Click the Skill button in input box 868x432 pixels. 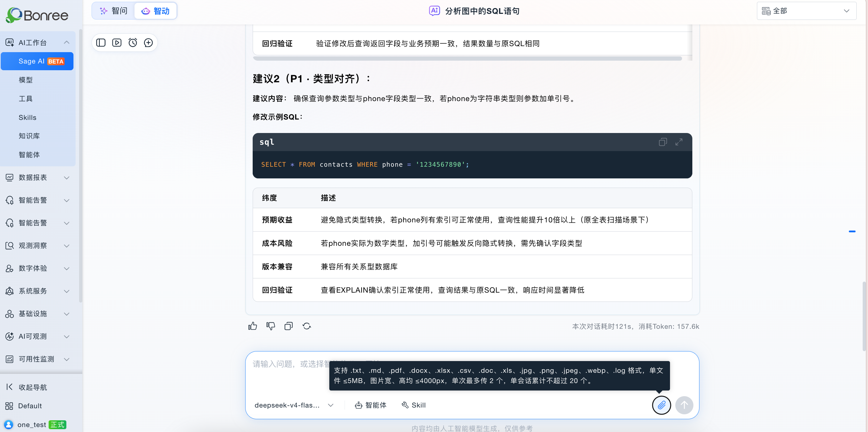point(414,405)
